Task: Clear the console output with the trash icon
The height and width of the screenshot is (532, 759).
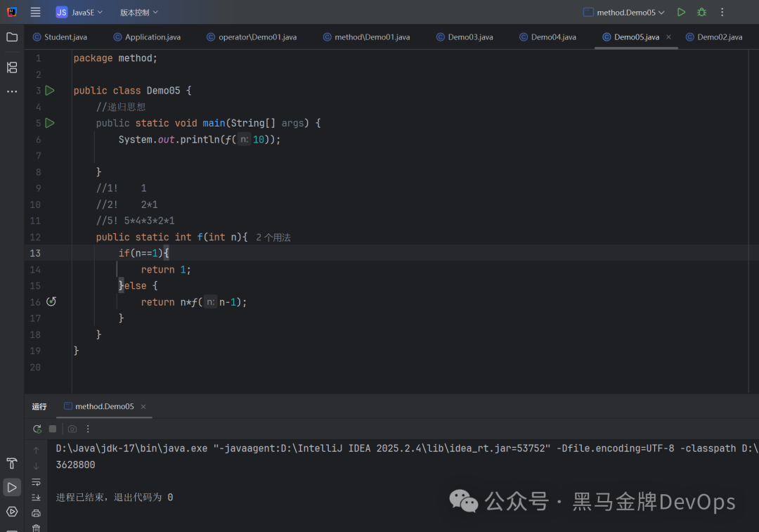Action: point(36,528)
